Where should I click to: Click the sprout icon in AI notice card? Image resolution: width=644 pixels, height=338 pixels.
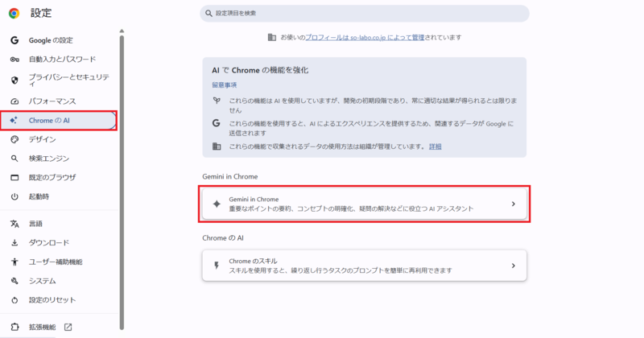coord(217,101)
